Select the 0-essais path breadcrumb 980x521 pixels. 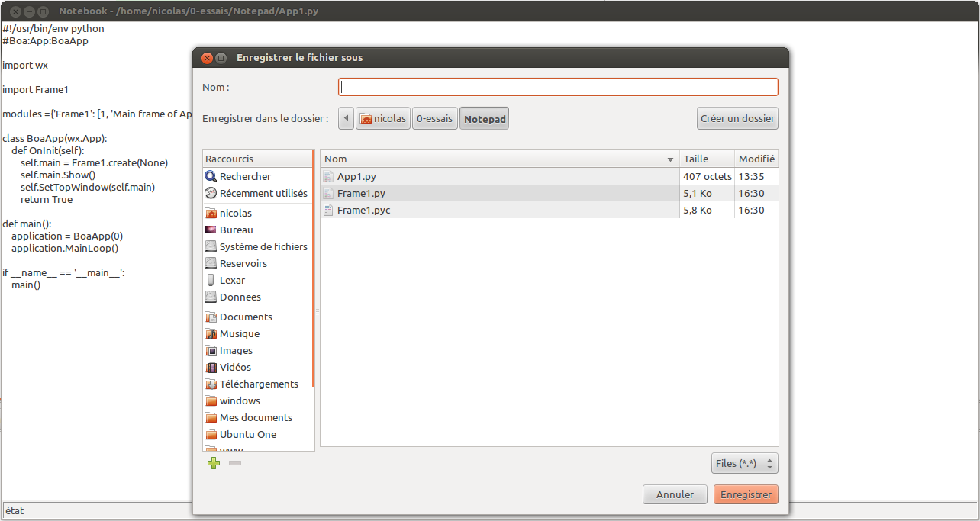(434, 118)
